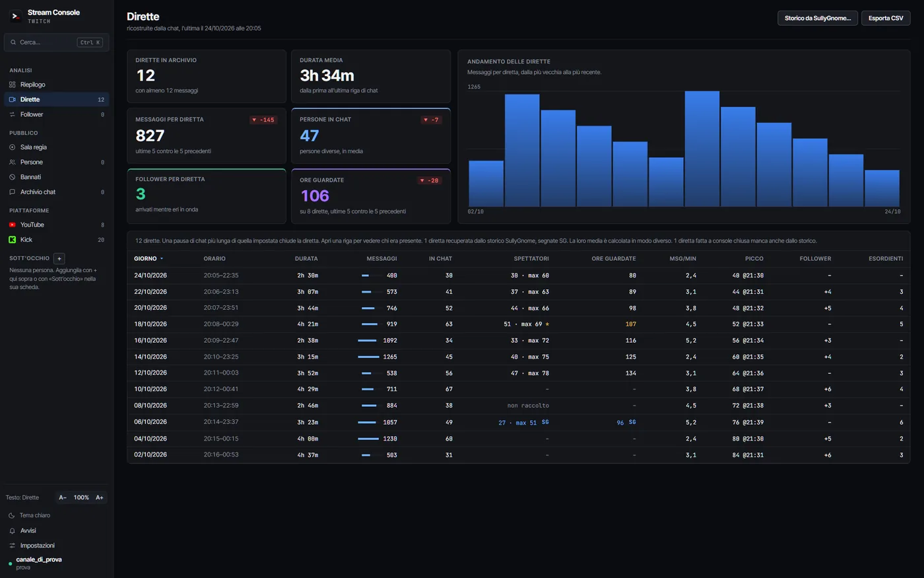
Task: Click the Spettatori column header
Action: pyautogui.click(x=531, y=258)
